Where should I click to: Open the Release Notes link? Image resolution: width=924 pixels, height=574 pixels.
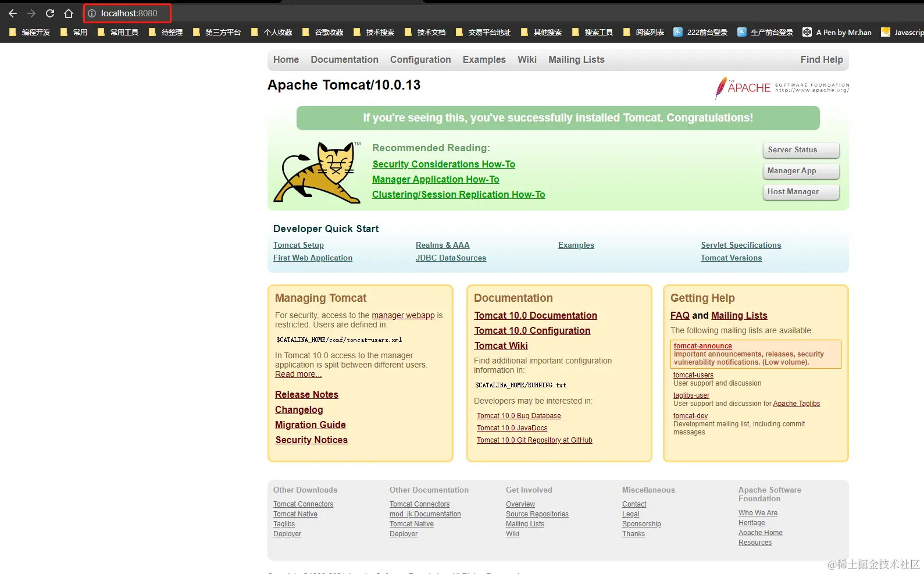(306, 395)
